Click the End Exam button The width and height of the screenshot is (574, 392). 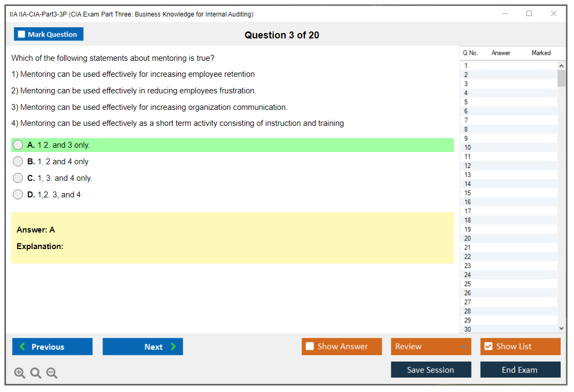pos(520,370)
